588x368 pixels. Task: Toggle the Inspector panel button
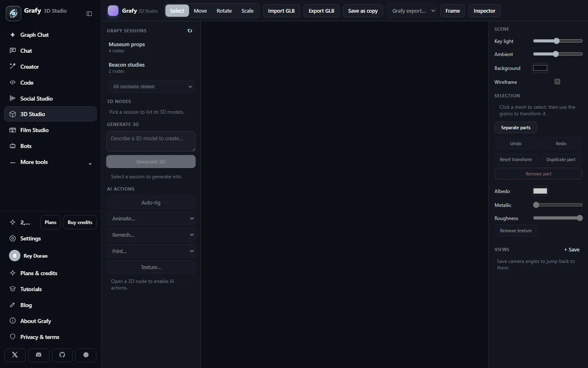pos(484,11)
